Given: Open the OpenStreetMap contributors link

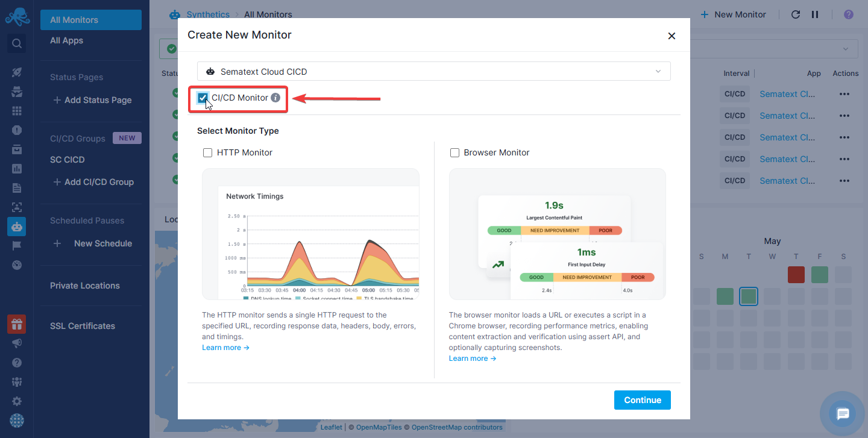Looking at the screenshot, I should coord(457,427).
